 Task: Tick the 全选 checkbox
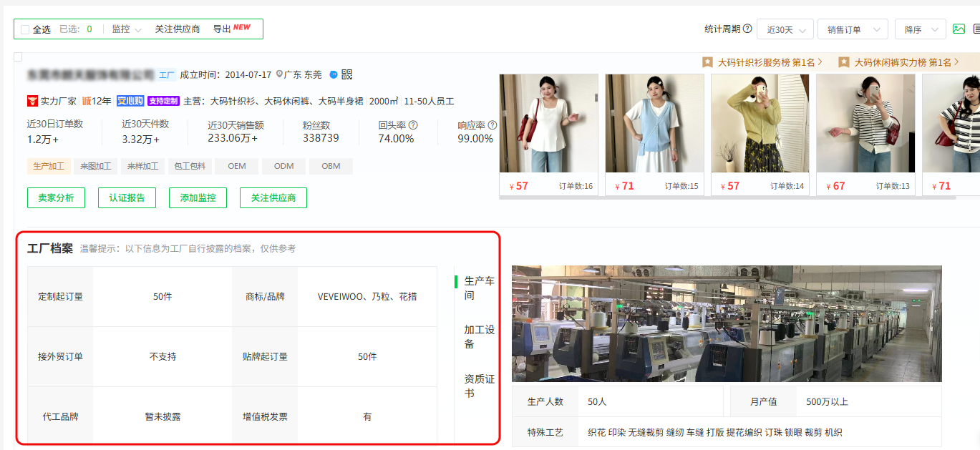click(x=25, y=29)
